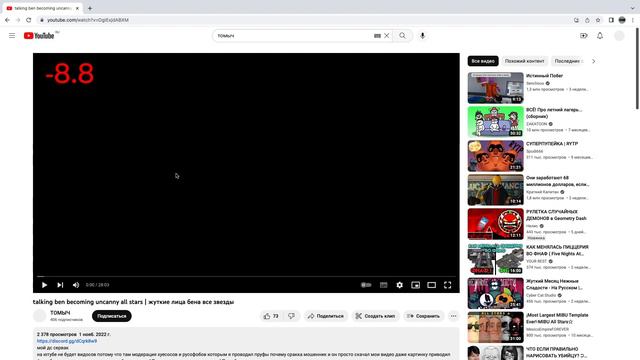
Task: Open the ТОМЫЧ channel name
Action: click(x=60, y=313)
